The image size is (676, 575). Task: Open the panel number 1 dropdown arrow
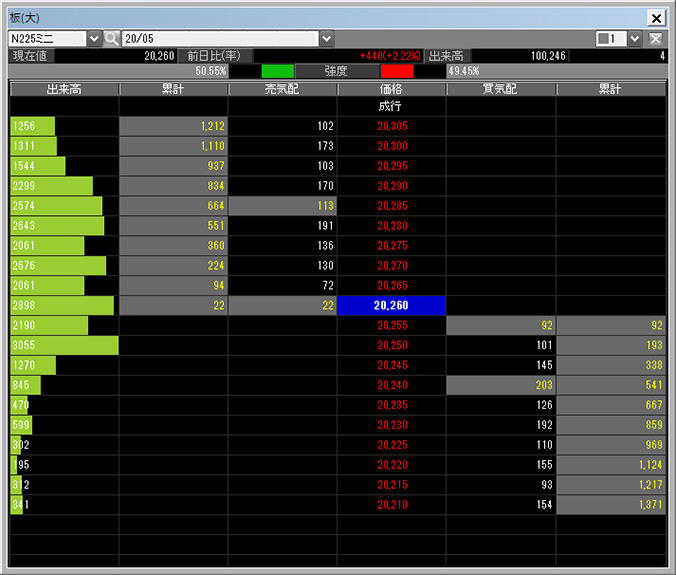pyautogui.click(x=634, y=39)
